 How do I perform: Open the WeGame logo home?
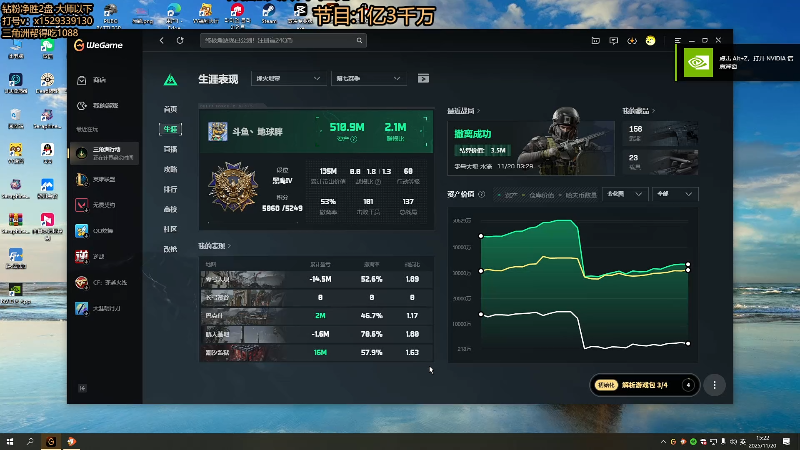[x=98, y=45]
